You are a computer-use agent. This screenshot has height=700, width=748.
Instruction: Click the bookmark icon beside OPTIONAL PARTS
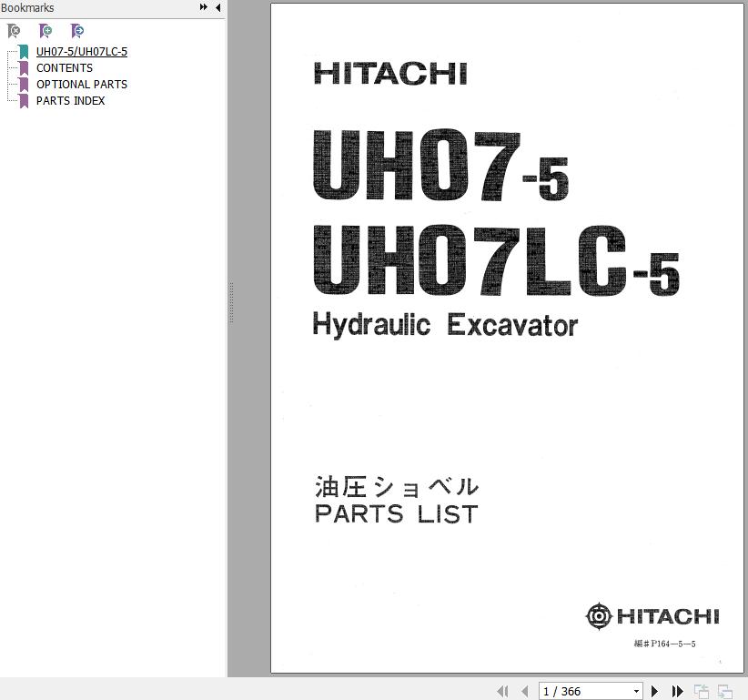(x=24, y=85)
